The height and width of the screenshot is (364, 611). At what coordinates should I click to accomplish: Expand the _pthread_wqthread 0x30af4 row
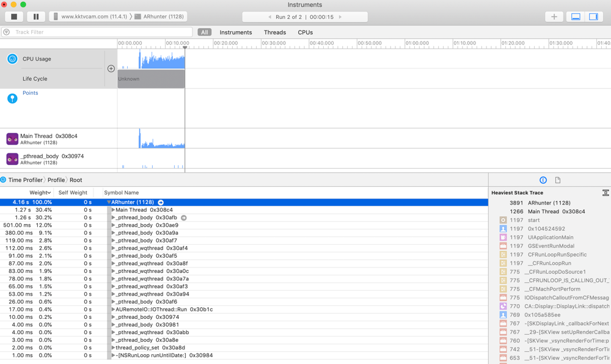pyautogui.click(x=114, y=248)
